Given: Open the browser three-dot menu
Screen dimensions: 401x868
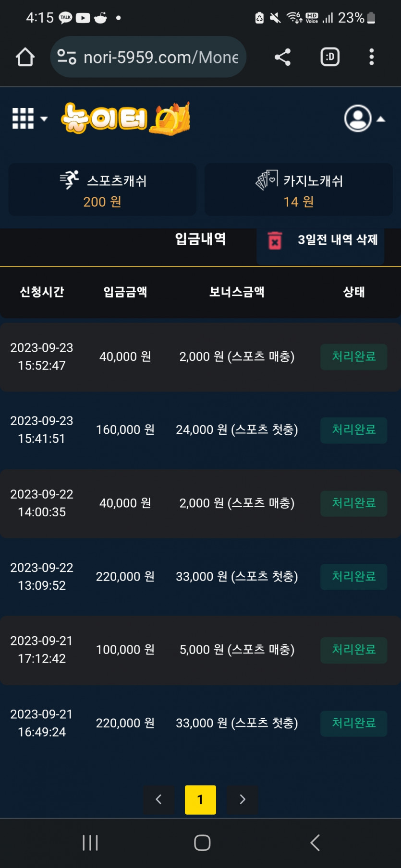Looking at the screenshot, I should click(x=371, y=57).
